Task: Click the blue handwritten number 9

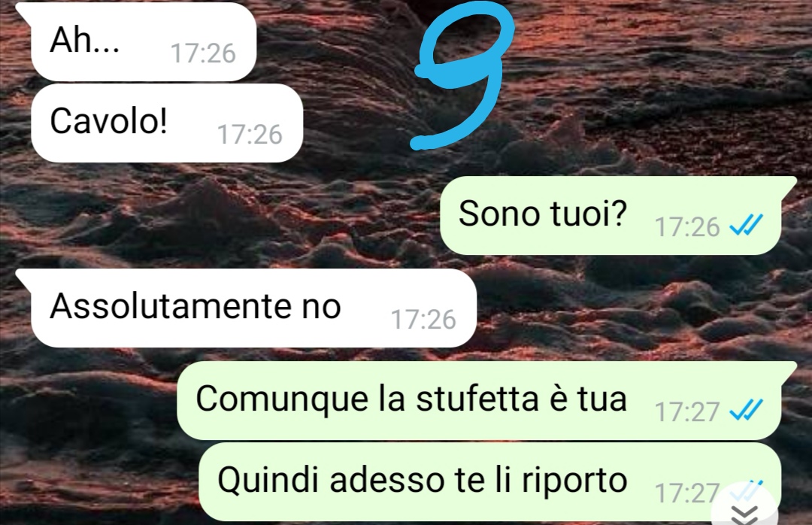Action: coord(462,77)
